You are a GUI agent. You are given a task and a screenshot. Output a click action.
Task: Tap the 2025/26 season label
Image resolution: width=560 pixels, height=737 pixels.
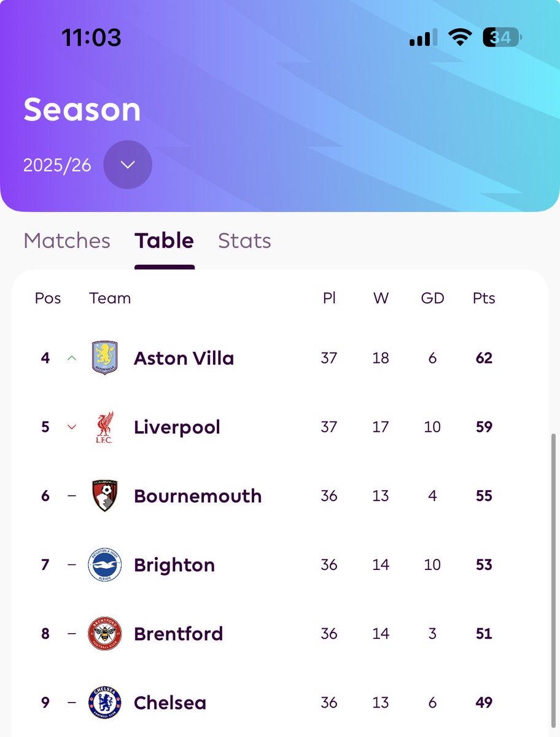57,165
